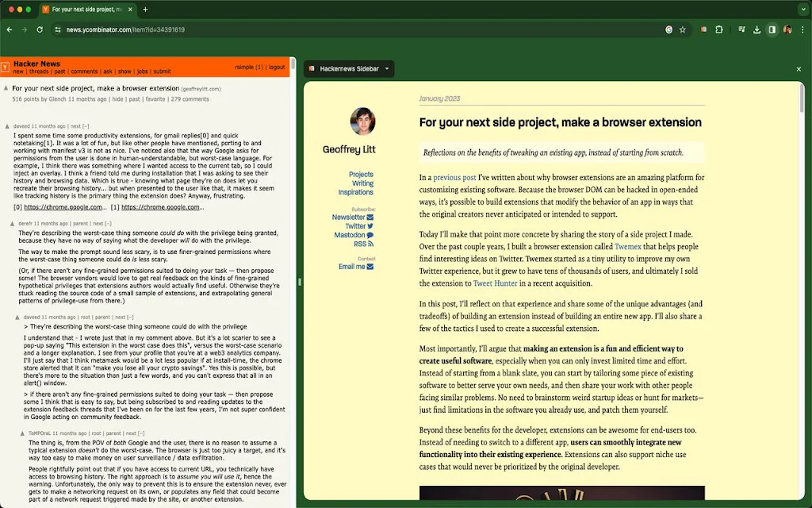Click 'root' link on TeMPOraL's comment
Viewport: 812px width, 508px height.
(96, 433)
